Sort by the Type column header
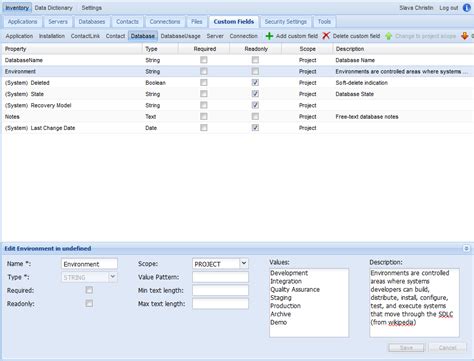This screenshot has width=474, height=361. pos(160,49)
